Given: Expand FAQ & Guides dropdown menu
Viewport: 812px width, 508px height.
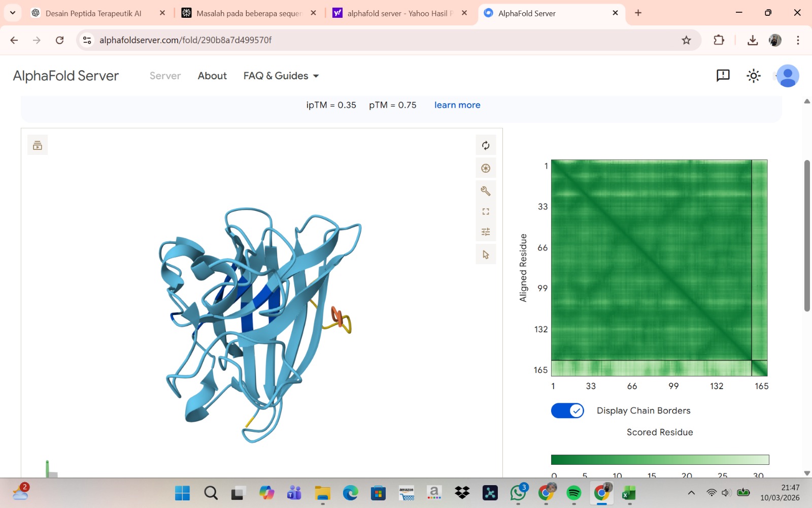Looking at the screenshot, I should tap(281, 76).
